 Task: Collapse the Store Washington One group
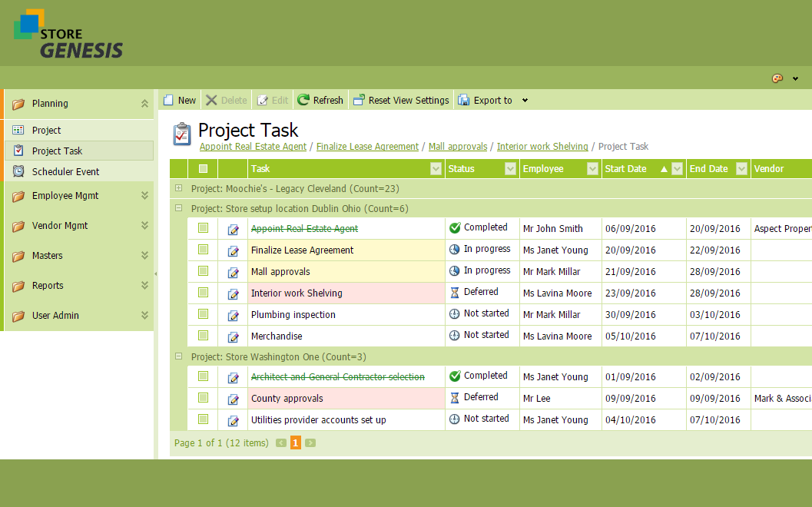coord(178,357)
